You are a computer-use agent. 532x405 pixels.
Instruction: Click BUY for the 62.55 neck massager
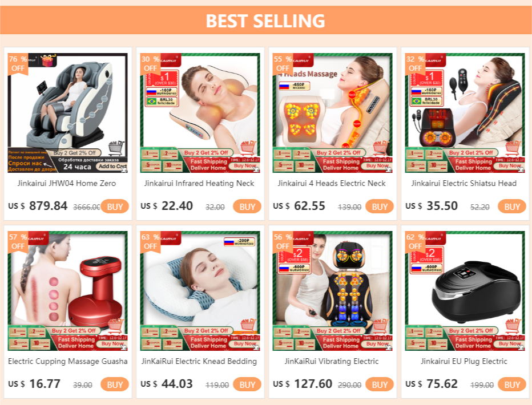pyautogui.click(x=380, y=206)
